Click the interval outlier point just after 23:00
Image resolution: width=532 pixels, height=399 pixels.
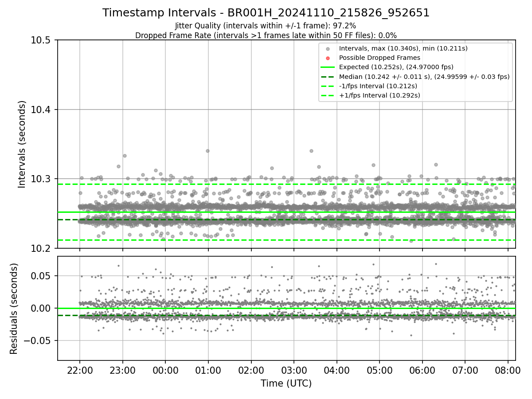pos(125,156)
